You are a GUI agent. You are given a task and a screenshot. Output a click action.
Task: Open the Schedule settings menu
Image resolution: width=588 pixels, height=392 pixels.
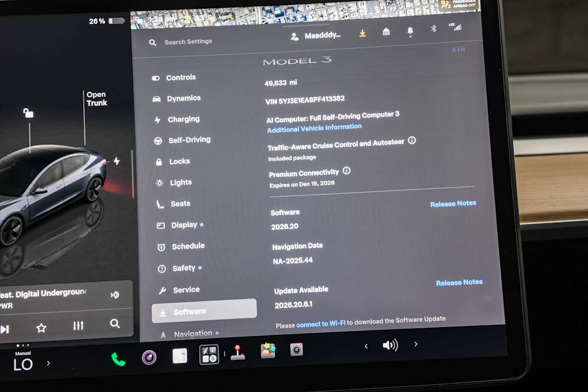point(181,247)
